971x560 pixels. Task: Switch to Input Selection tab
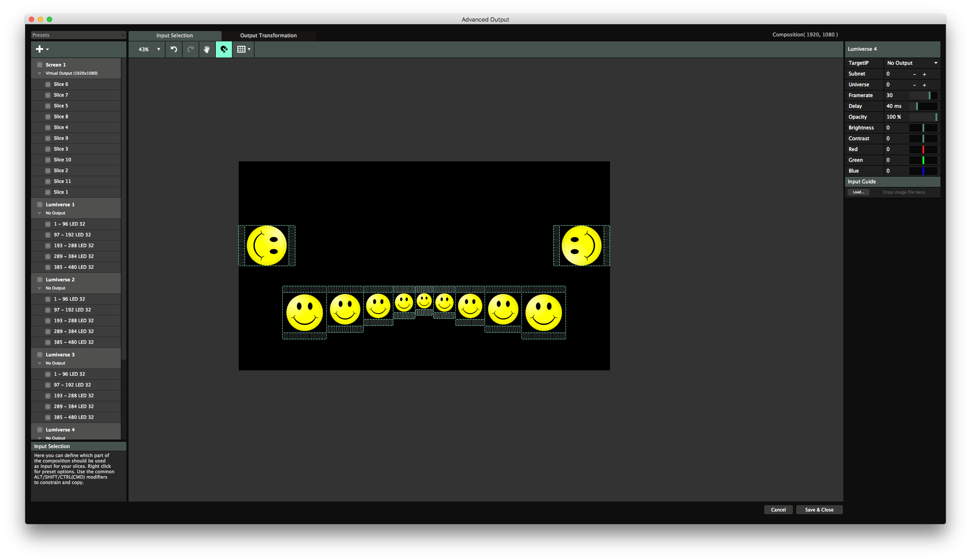(x=174, y=36)
